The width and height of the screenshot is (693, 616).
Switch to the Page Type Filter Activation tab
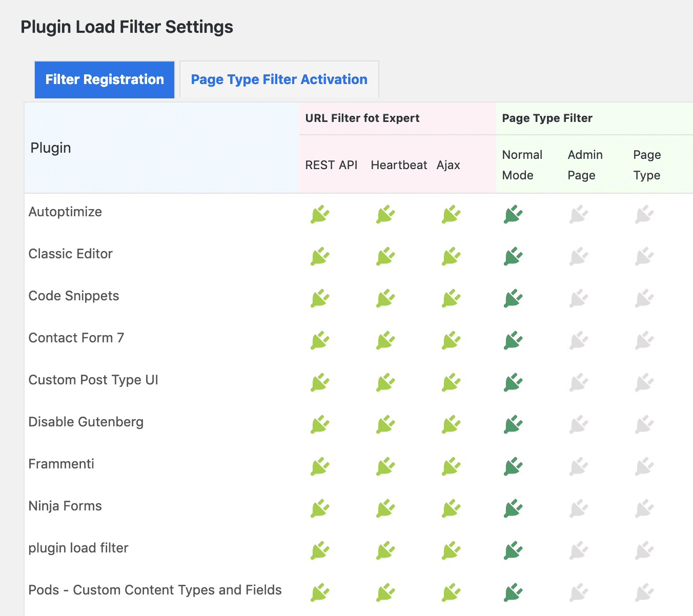279,79
